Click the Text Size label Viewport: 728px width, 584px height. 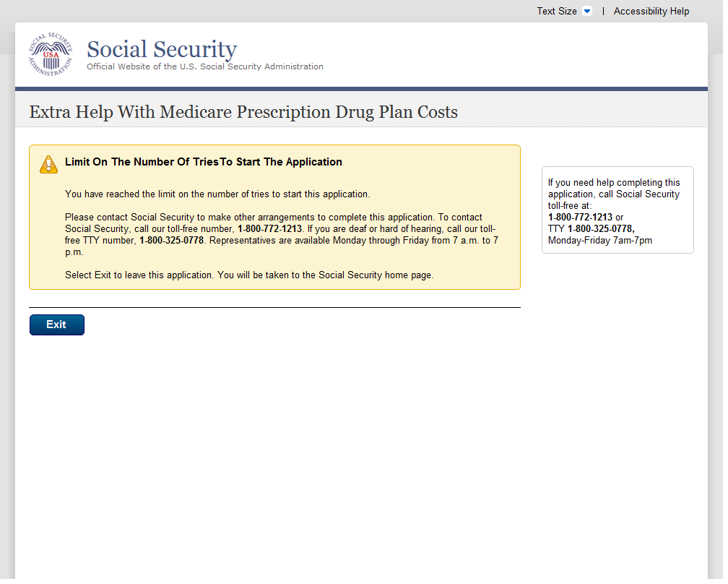556,12
